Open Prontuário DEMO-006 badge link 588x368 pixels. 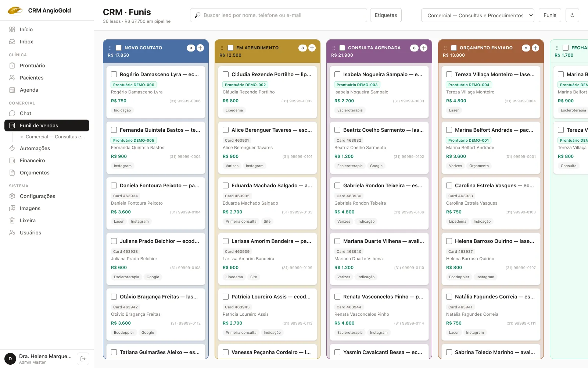(134, 85)
